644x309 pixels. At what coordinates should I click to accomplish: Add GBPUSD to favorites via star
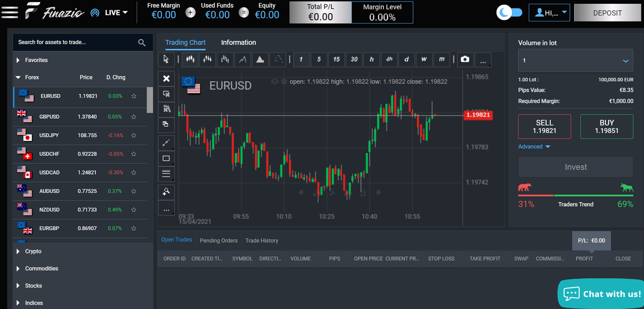pos(134,117)
